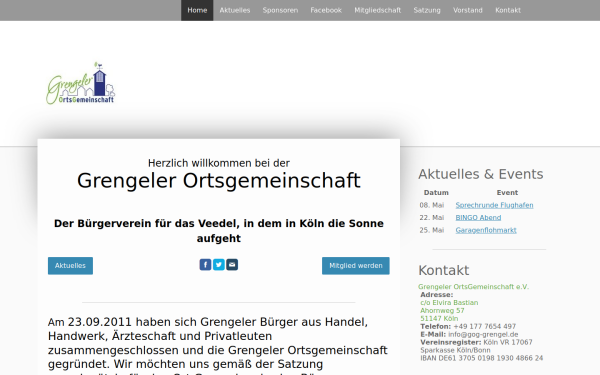
Task: Click the blue Aktuelles button
Action: 70,266
